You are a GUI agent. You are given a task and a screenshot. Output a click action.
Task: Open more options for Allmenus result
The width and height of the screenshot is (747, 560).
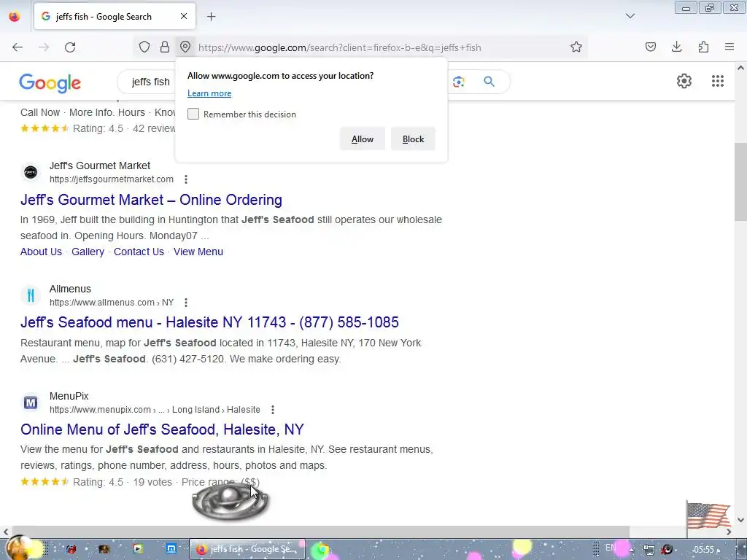(x=186, y=303)
